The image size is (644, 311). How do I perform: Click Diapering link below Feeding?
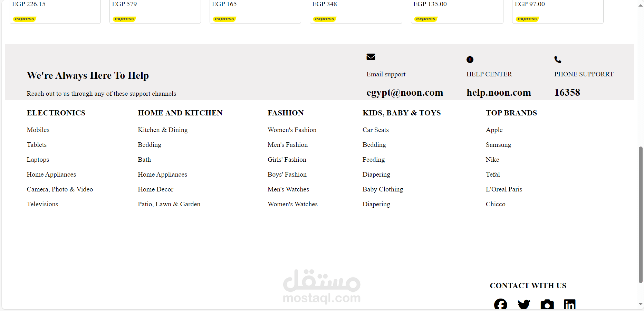pyautogui.click(x=376, y=175)
